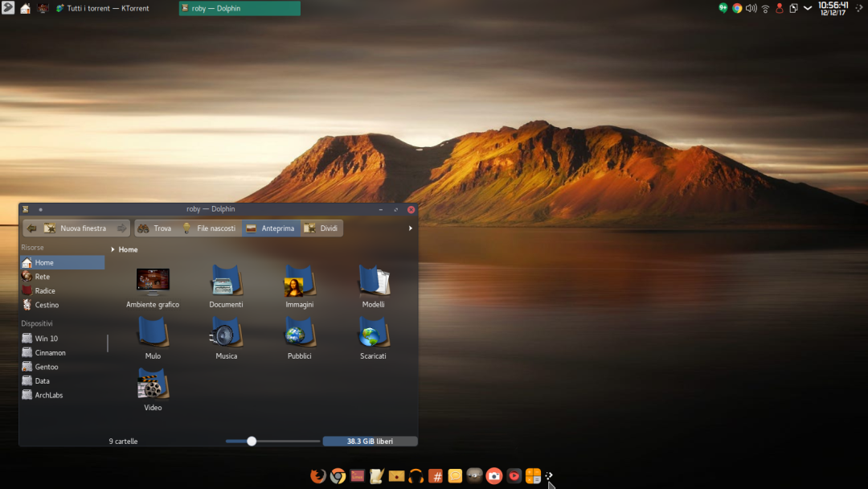Screen dimensions: 868x489
Task: Go back with the left arrow in Dolphin
Action: pyautogui.click(x=32, y=228)
